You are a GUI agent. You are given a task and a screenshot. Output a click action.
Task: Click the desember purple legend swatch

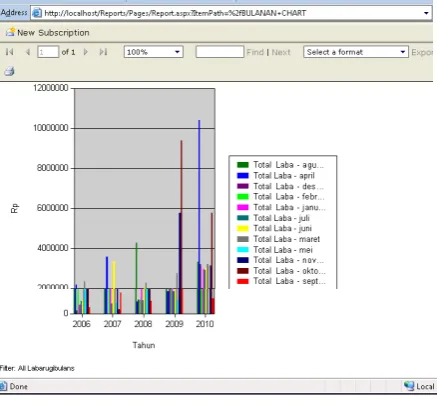(x=243, y=186)
